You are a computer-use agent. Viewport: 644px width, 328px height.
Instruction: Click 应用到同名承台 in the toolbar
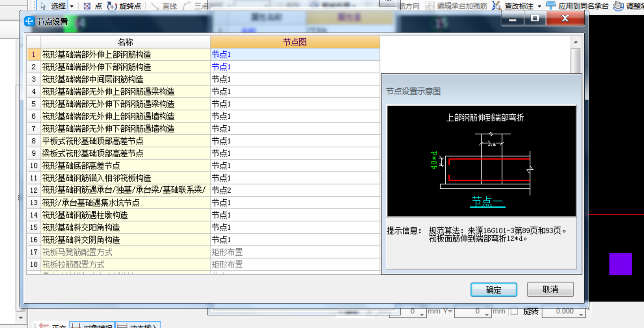click(x=577, y=6)
